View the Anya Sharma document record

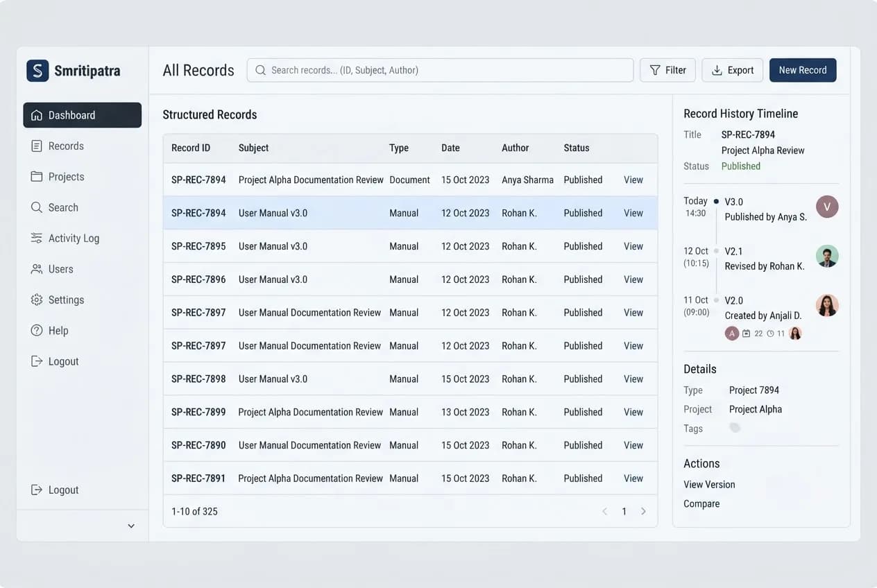(x=633, y=180)
